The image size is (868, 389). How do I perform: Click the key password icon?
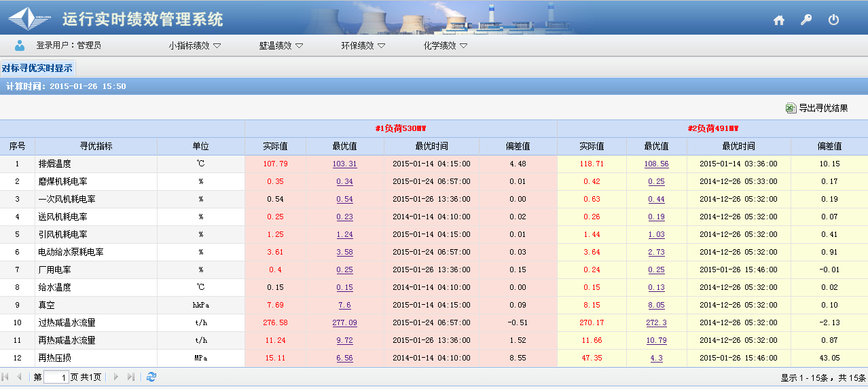click(806, 20)
